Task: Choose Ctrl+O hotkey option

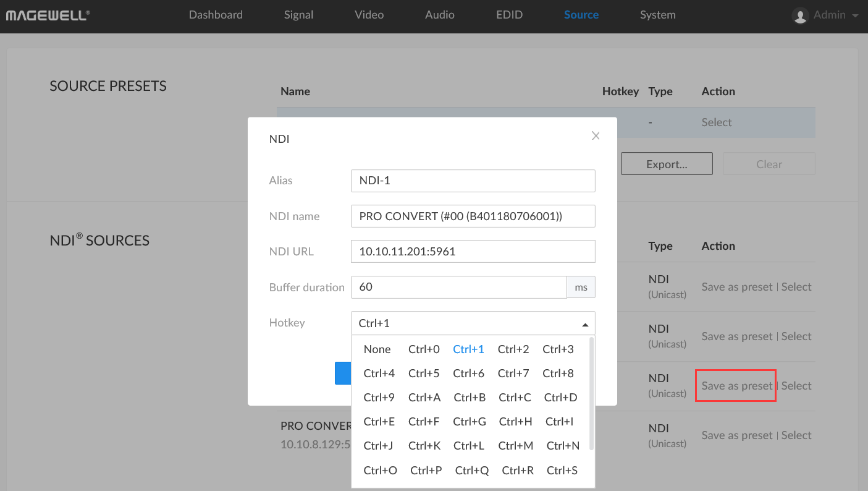Action: tap(381, 471)
